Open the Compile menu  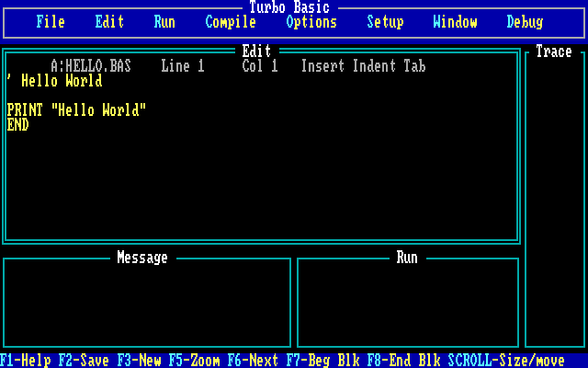[x=231, y=22]
